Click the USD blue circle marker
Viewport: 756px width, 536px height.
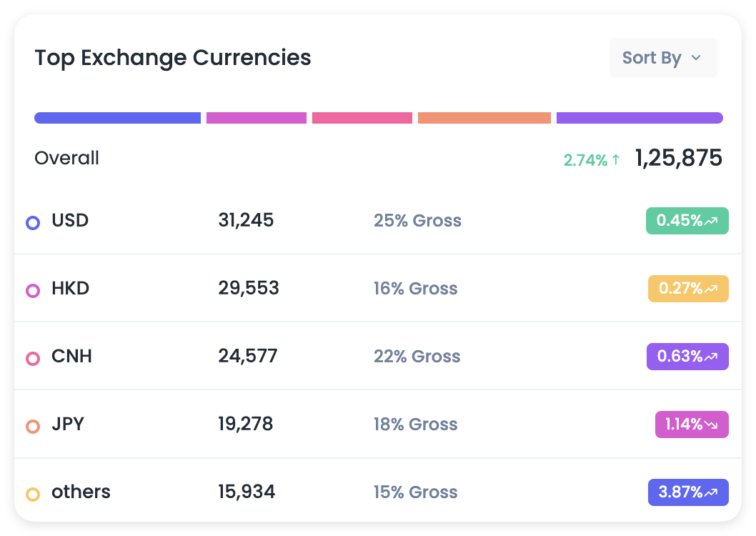coord(32,223)
